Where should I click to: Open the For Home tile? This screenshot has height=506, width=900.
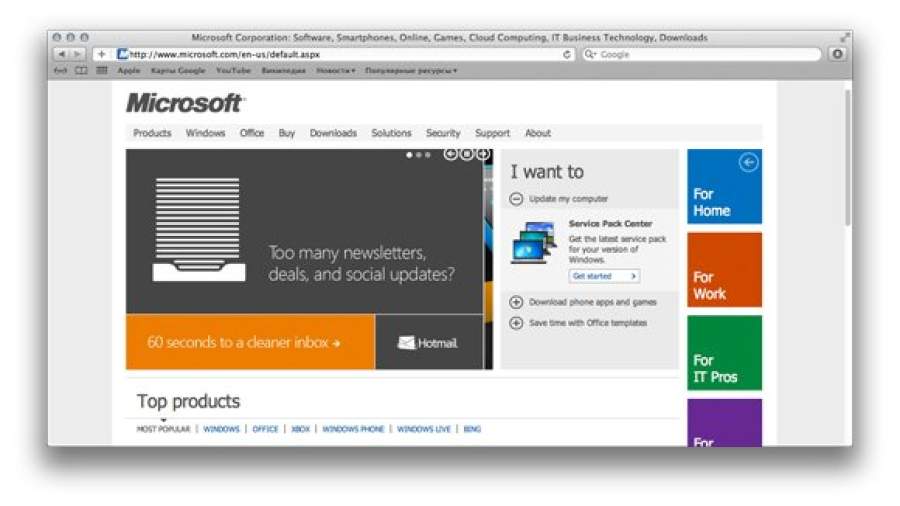(724, 186)
